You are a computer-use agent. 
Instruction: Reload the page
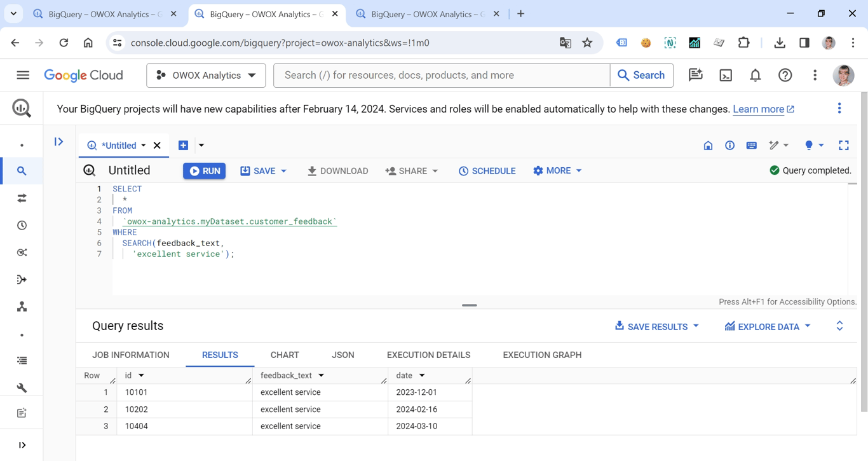pos(64,43)
